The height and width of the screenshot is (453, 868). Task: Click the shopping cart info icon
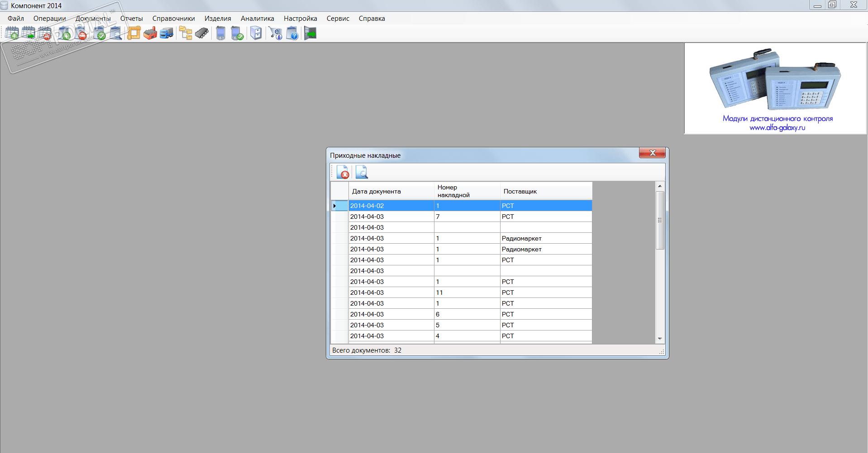pos(275,33)
